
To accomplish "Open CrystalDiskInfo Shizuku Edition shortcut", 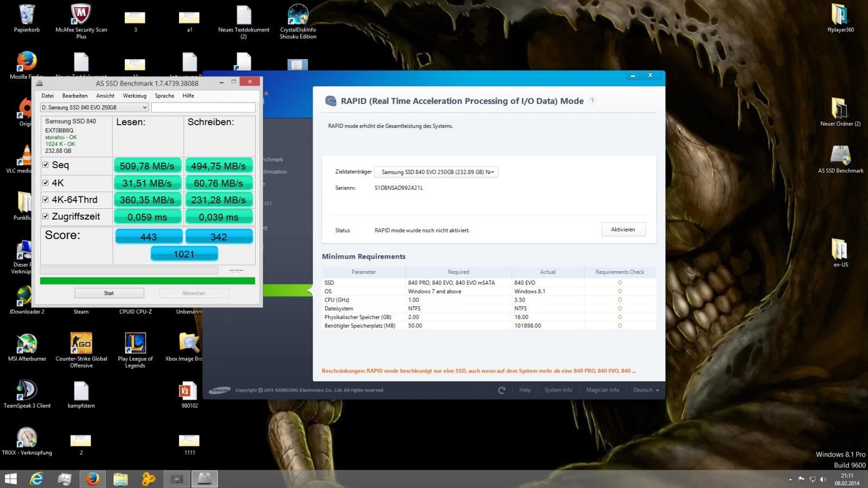I will coord(298,22).
